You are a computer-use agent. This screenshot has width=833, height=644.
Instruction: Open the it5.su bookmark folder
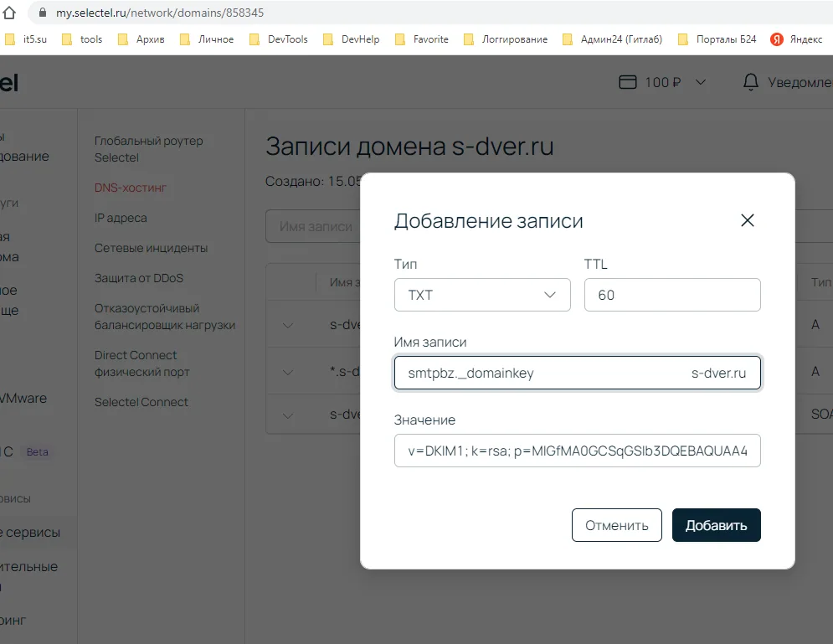26,39
